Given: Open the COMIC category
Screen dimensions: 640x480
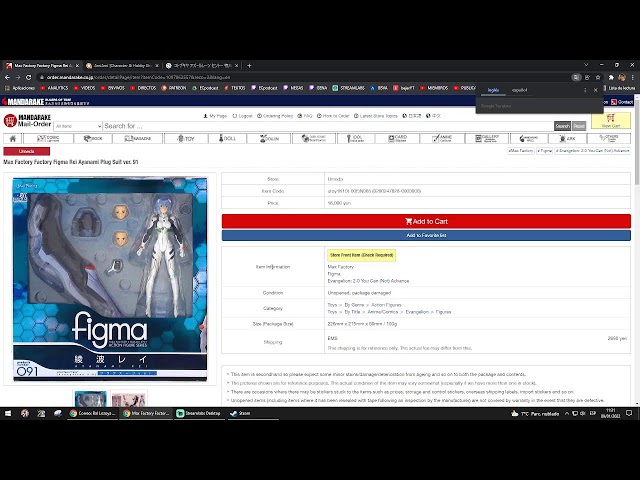Looking at the screenshot, I should click(x=49, y=138).
